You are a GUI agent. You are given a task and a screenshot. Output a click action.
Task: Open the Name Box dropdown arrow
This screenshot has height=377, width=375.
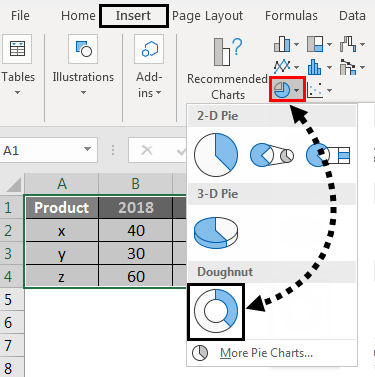point(87,149)
